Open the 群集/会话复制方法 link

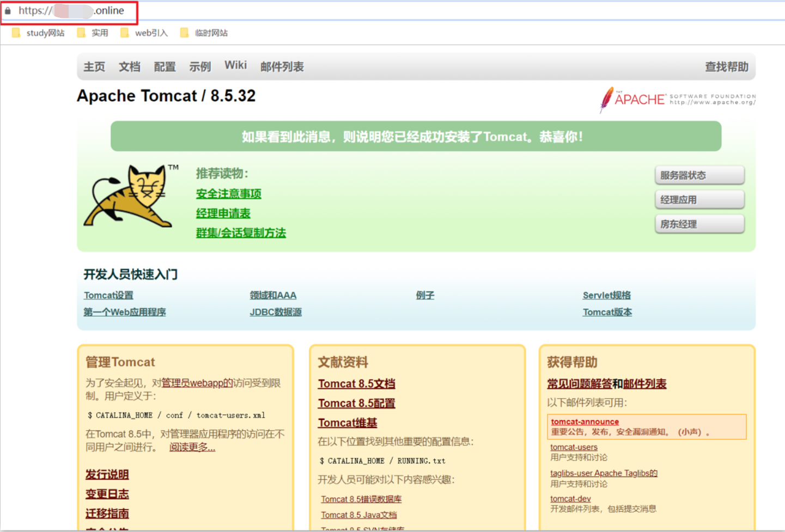coord(241,233)
